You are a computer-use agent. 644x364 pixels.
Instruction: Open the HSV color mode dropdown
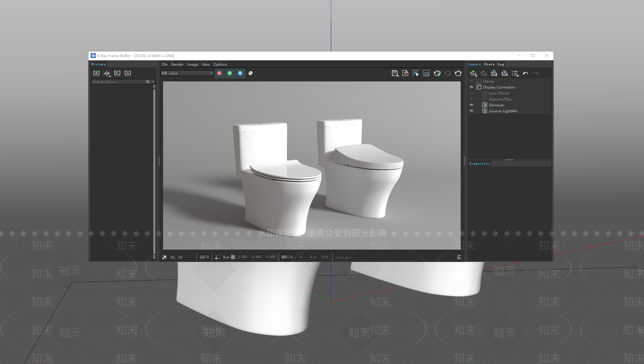[287, 257]
